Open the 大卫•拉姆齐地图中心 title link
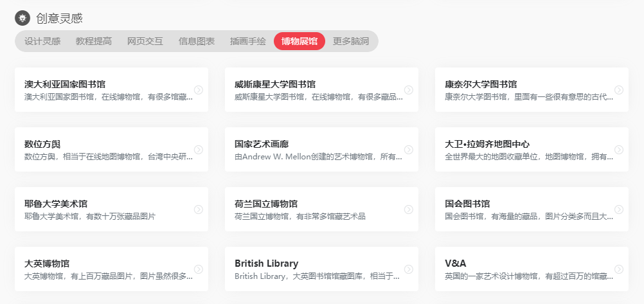 point(487,144)
